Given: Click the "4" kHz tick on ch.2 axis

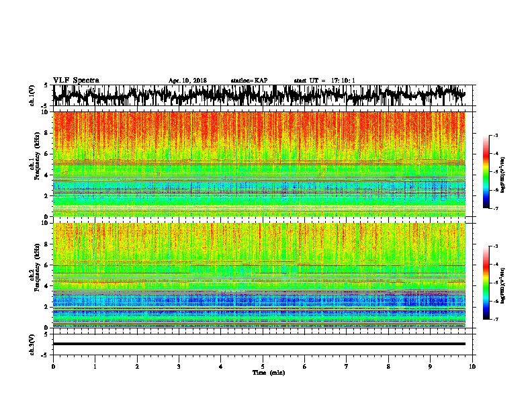Looking at the screenshot, I should (x=47, y=286).
